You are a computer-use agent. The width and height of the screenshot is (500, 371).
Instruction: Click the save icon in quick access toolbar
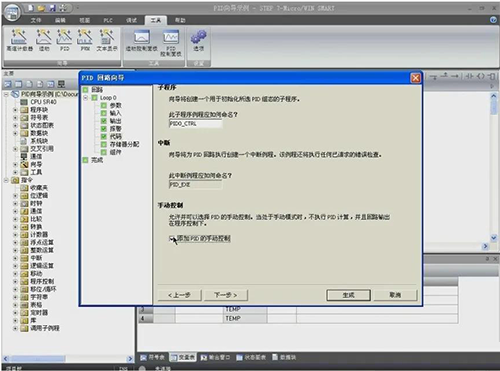coord(52,8)
